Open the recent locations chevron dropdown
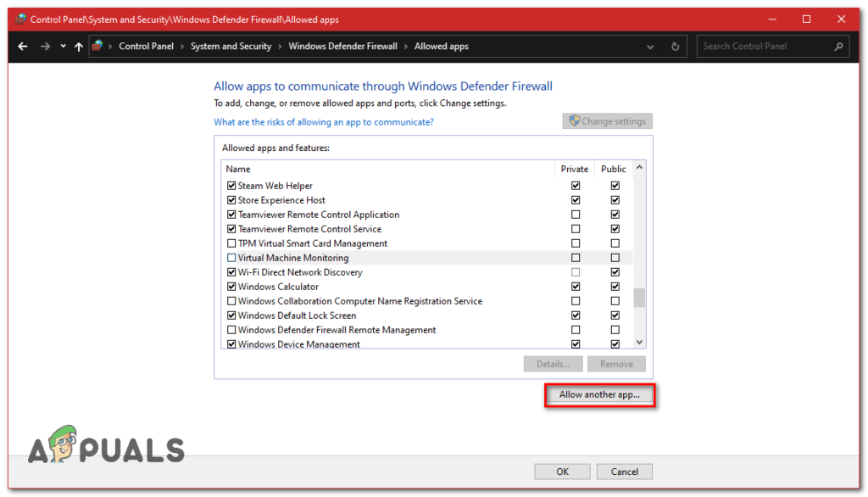 click(63, 46)
